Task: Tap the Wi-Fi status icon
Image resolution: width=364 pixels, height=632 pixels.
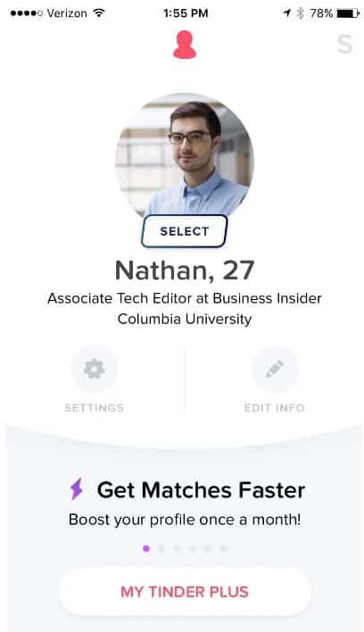Action: pyautogui.click(x=99, y=12)
